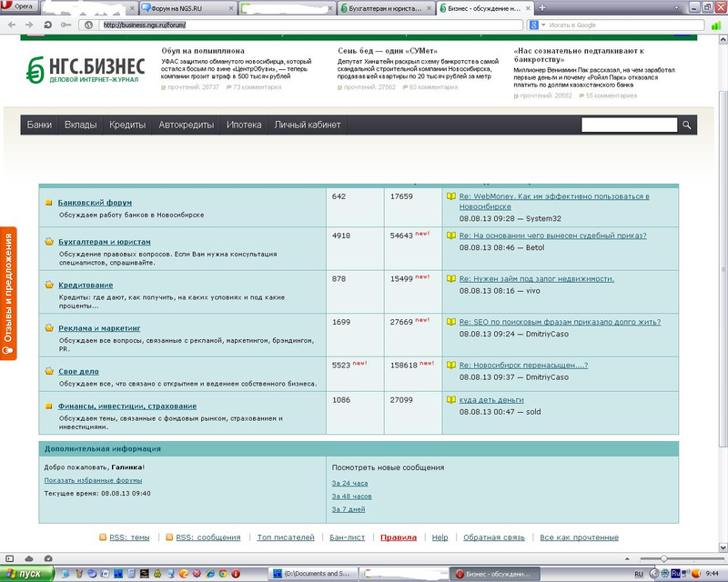The height and width of the screenshot is (582, 728).
Task: Open the Google search engine dropdown
Action: 544,25
